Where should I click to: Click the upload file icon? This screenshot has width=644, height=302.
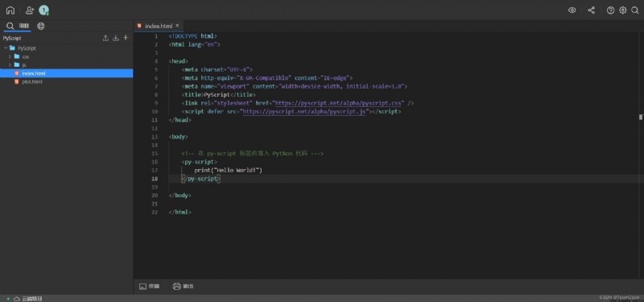pos(105,38)
